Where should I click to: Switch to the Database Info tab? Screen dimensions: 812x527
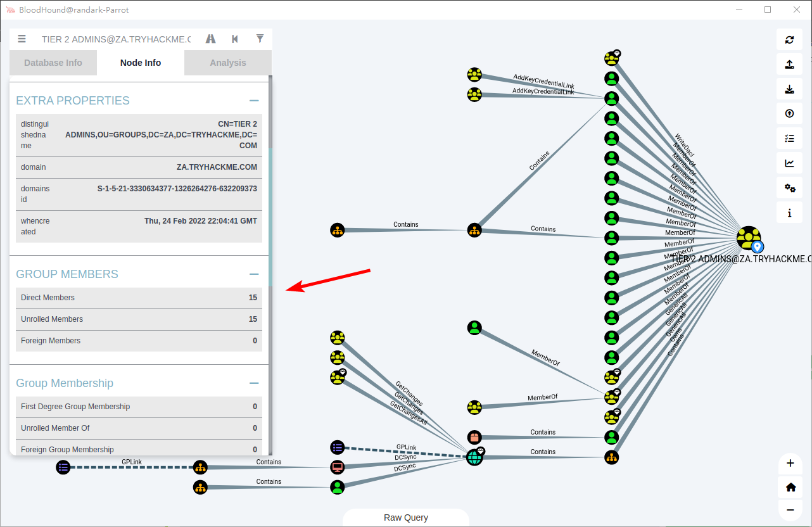coord(53,63)
